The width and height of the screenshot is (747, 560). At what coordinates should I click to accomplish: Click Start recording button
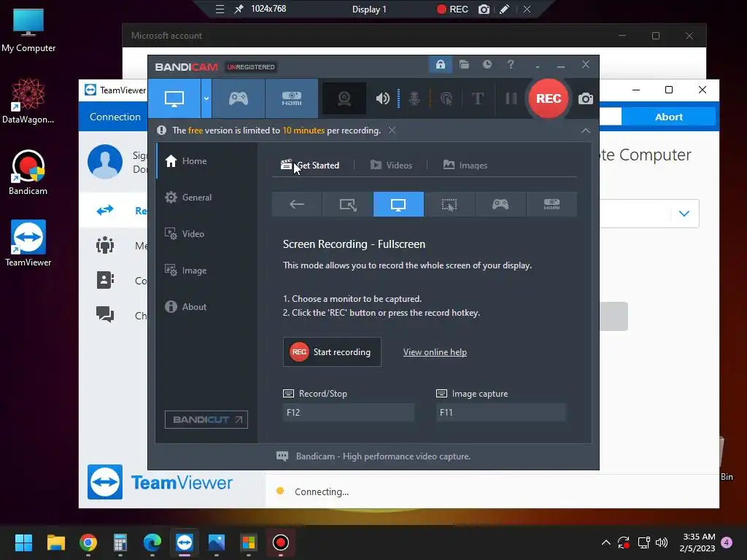click(332, 352)
